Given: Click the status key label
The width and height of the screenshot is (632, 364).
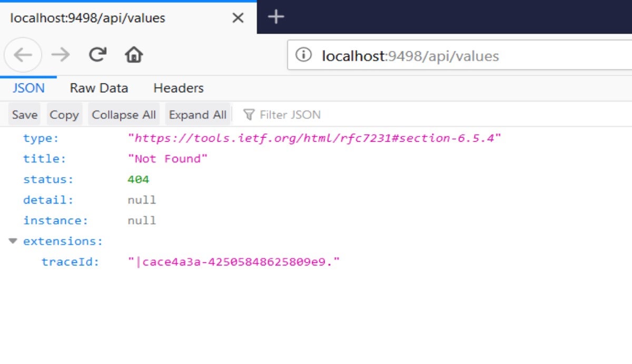Looking at the screenshot, I should coord(48,179).
